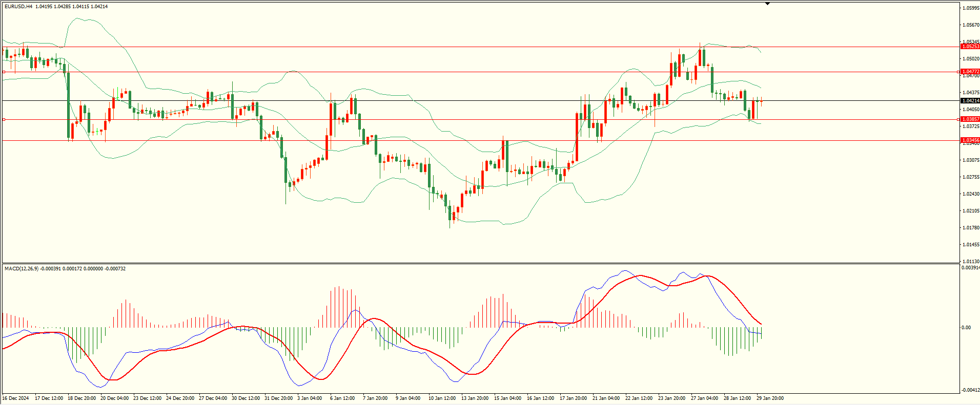Screen dimensions: 980x405
Task: Click the "1.02105" price scale value
Action: pyautogui.click(x=971, y=211)
